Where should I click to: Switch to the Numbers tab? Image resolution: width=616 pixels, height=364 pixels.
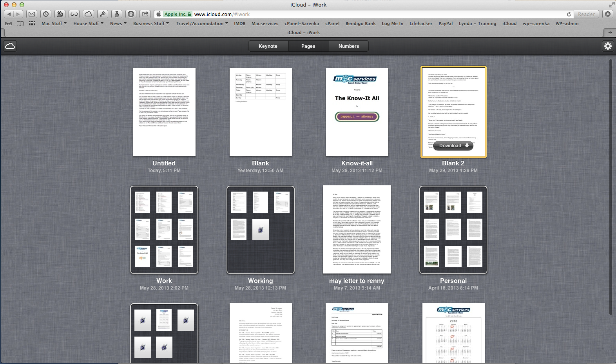click(349, 46)
